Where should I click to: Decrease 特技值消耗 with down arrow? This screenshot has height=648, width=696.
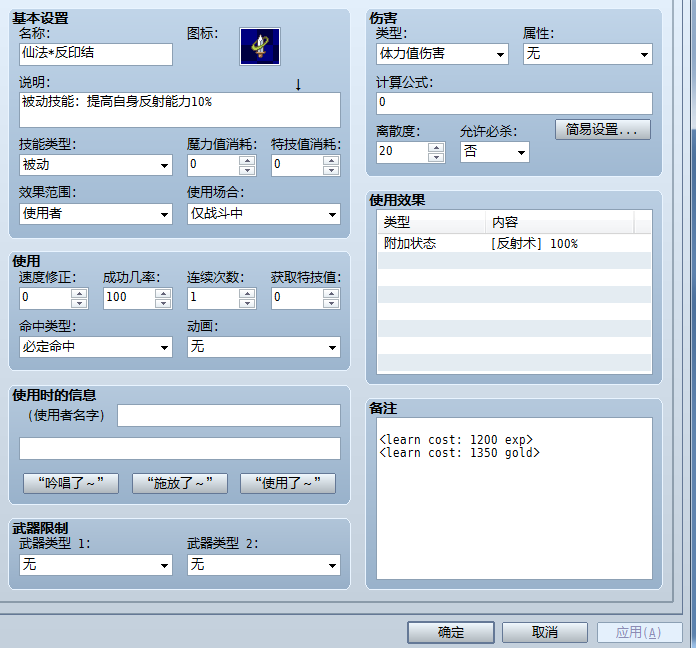click(331, 170)
